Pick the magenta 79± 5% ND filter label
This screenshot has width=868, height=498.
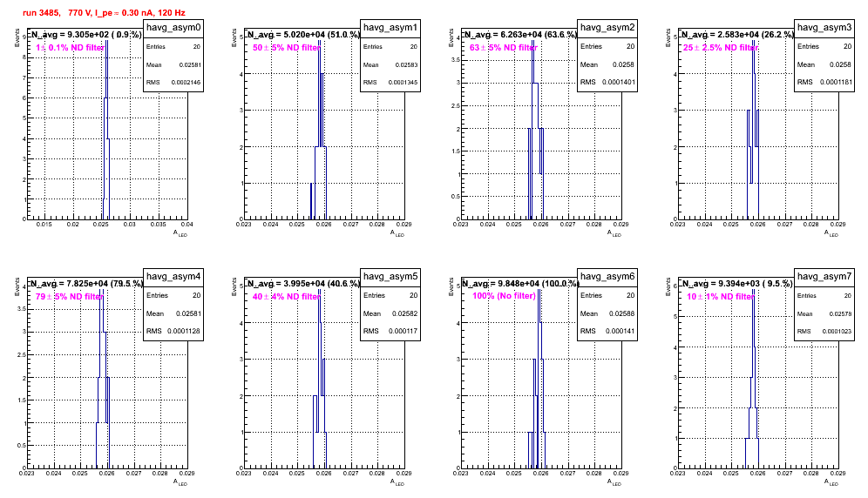point(70,297)
